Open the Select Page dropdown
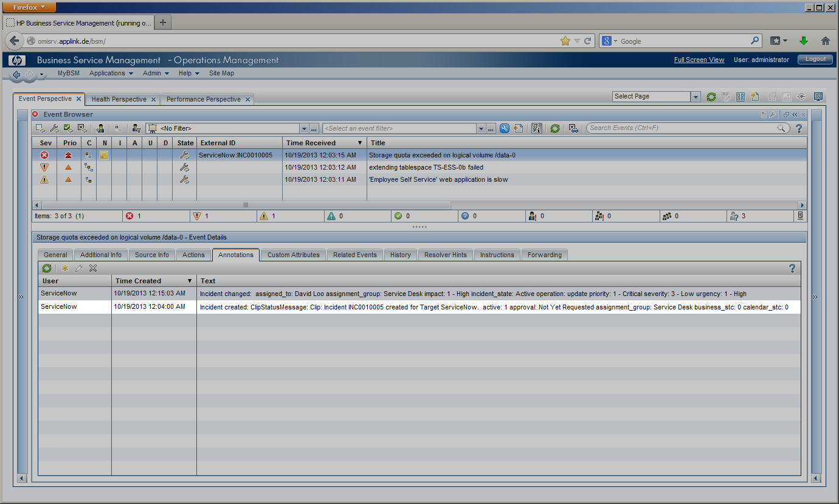 pyautogui.click(x=696, y=97)
